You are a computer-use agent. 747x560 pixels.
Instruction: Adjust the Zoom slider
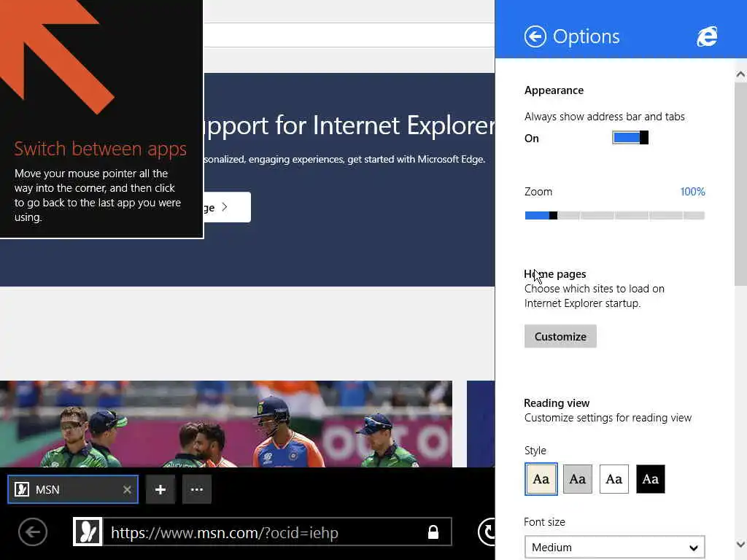(614, 216)
